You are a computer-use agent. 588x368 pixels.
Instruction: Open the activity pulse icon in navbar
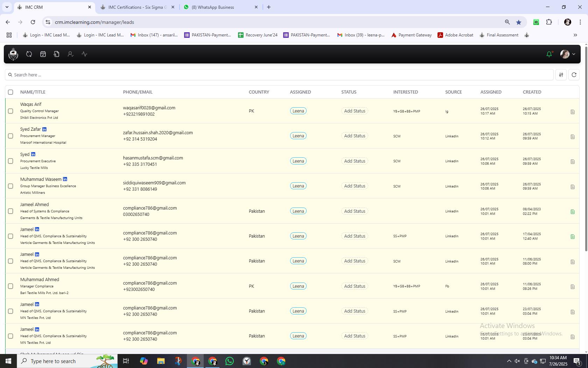[84, 54]
